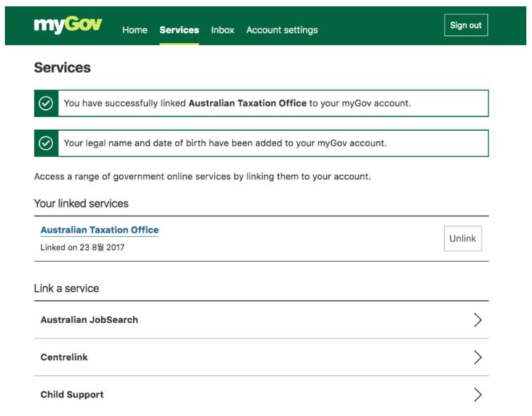
Task: Click the 'Link a service' heading
Action: (66, 288)
